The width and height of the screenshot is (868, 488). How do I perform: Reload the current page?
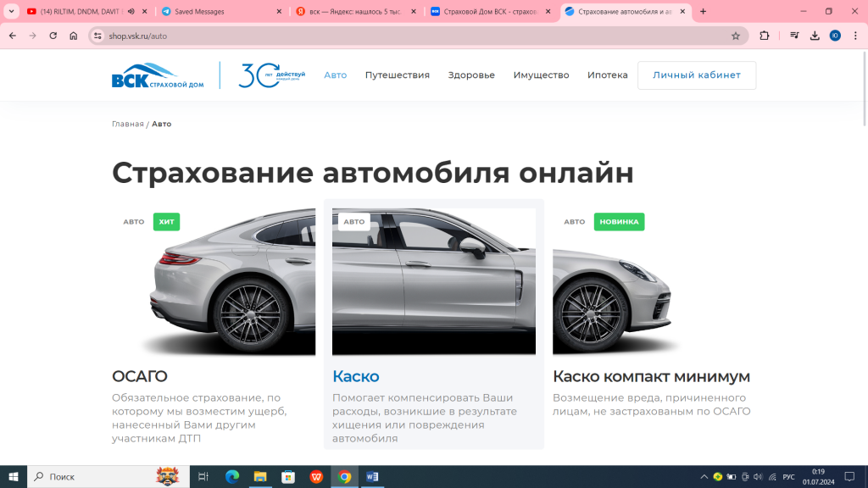coord(53,36)
